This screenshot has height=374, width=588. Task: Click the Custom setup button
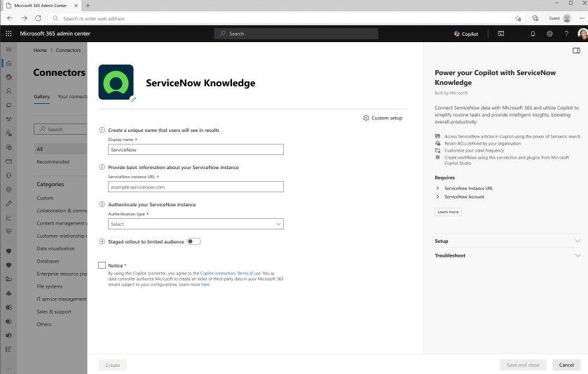coord(383,118)
